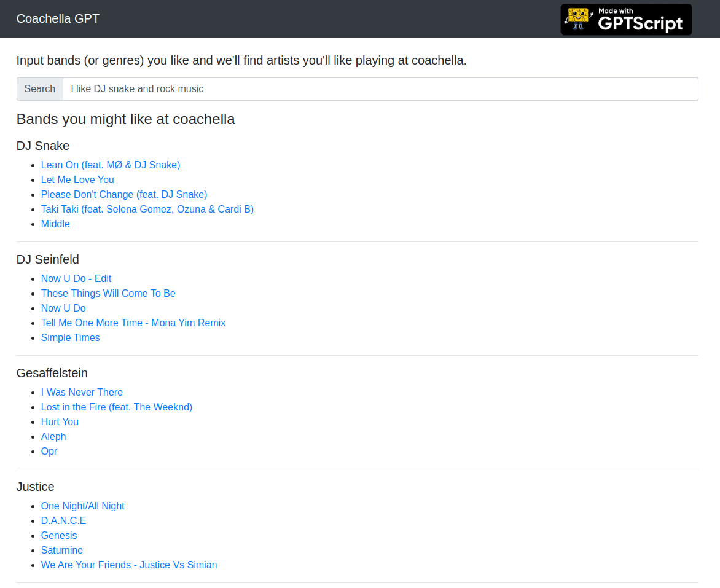Play Please Don't Change (feat. DJ Snake)

click(x=124, y=194)
